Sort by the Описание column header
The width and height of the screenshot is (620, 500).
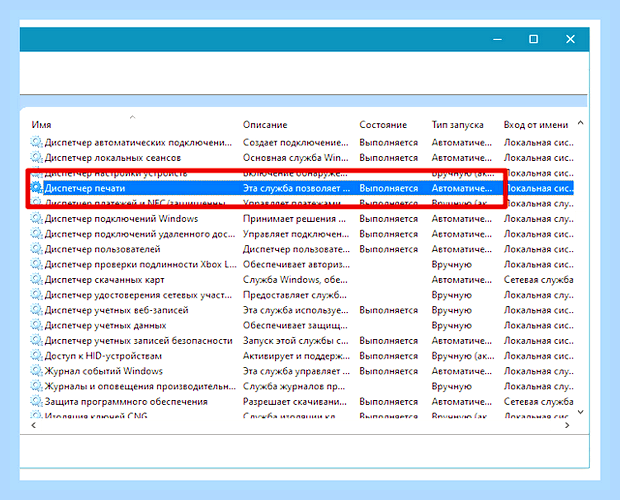(x=265, y=125)
